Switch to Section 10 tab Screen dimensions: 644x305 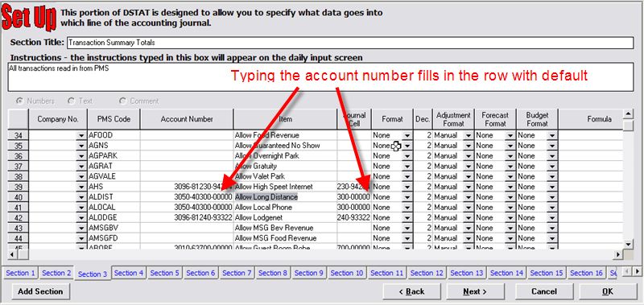pos(347,273)
